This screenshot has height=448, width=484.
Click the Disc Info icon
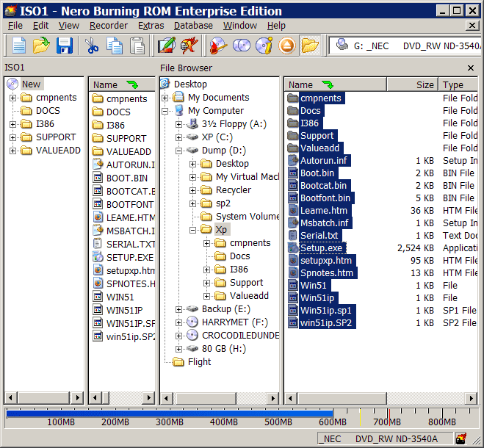(264, 46)
